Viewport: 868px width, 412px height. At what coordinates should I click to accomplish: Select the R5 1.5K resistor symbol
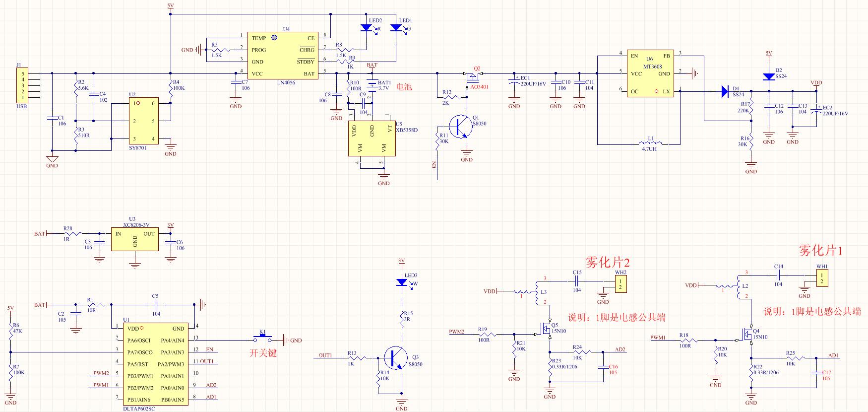[x=220, y=50]
